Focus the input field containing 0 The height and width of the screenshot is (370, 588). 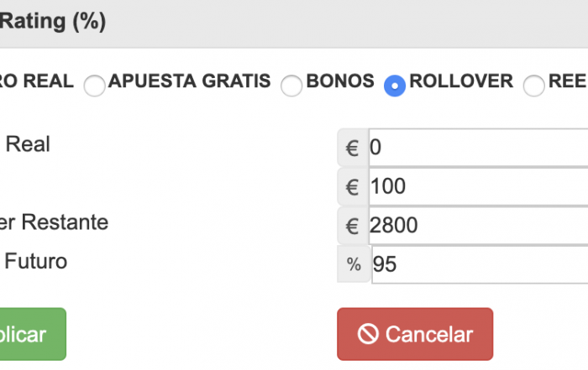coord(479,148)
